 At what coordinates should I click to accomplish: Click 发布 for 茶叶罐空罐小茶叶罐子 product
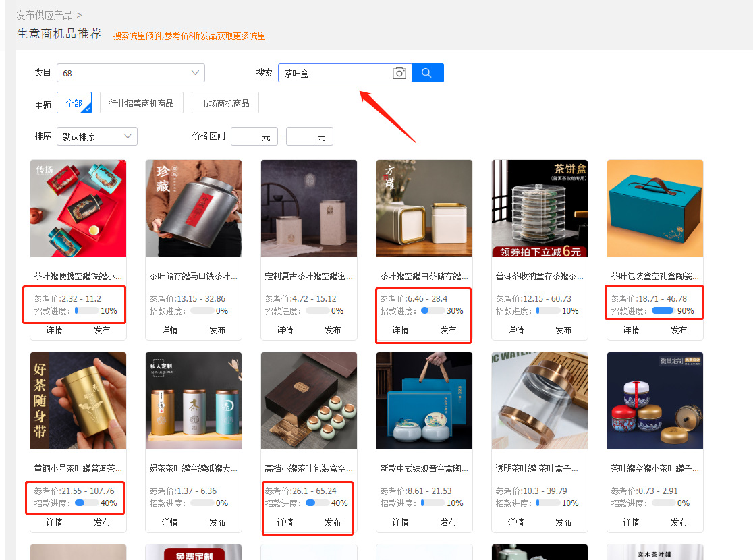[679, 522]
